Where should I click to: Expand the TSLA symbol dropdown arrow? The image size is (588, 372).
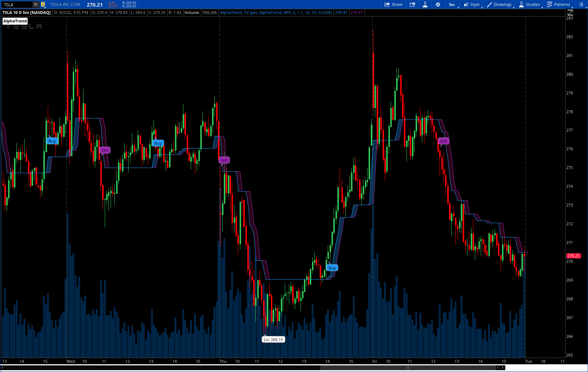(x=36, y=4)
